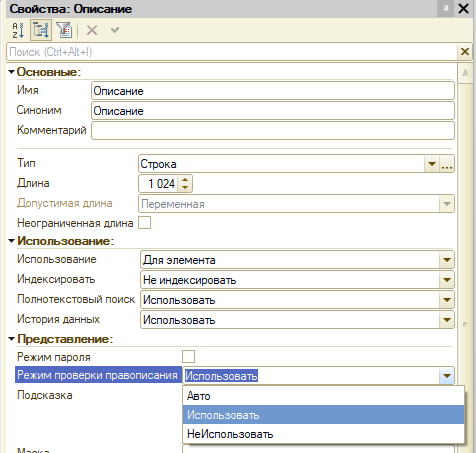
Task: Toggle the Режим пароля checkbox
Action: tap(188, 356)
